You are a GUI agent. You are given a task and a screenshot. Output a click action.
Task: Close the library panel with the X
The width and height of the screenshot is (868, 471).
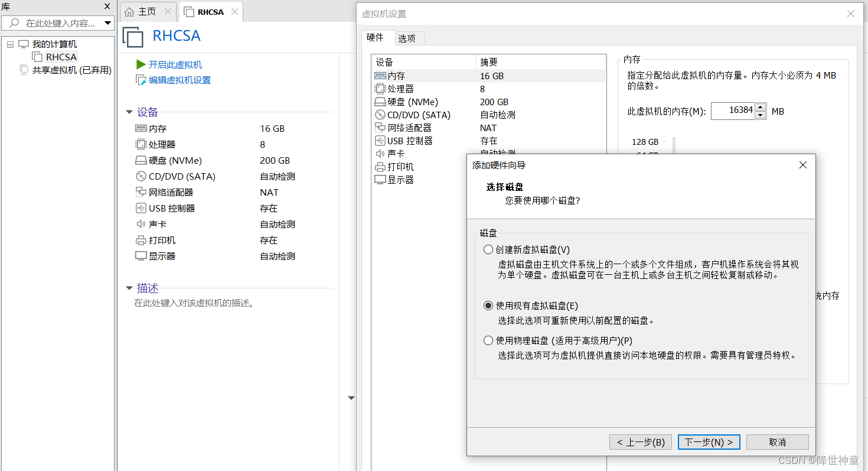click(107, 7)
